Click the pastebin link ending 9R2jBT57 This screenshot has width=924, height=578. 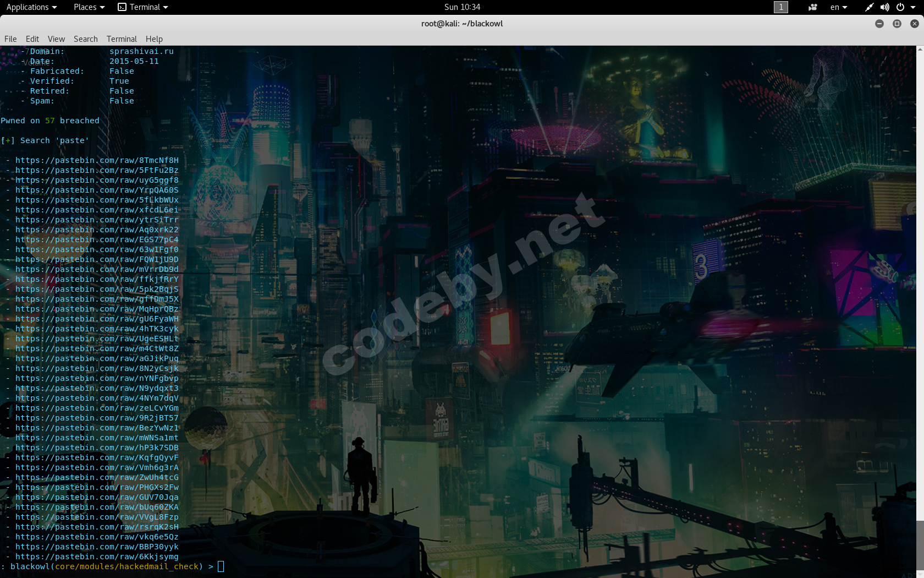pos(97,418)
